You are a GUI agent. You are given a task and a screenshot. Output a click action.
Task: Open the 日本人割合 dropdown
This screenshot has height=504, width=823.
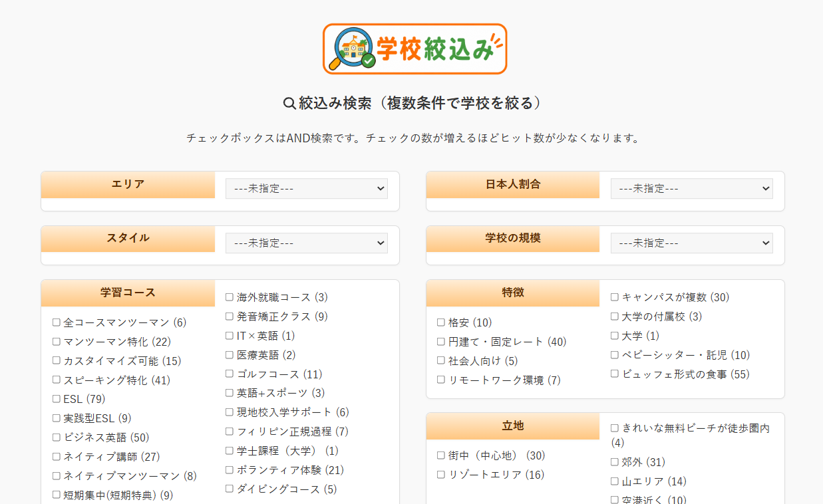692,188
